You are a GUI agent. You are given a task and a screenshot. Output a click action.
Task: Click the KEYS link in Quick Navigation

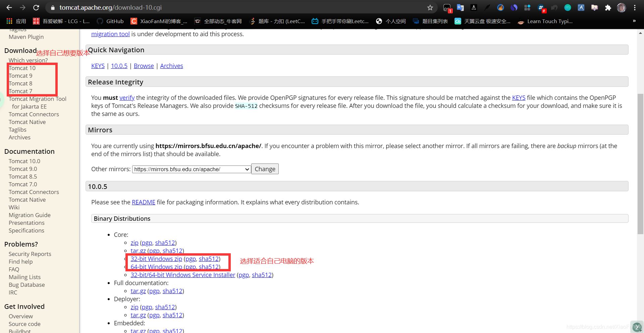pos(98,66)
